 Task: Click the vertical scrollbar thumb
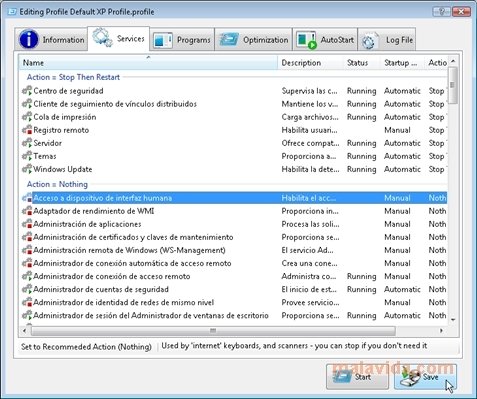[x=453, y=85]
